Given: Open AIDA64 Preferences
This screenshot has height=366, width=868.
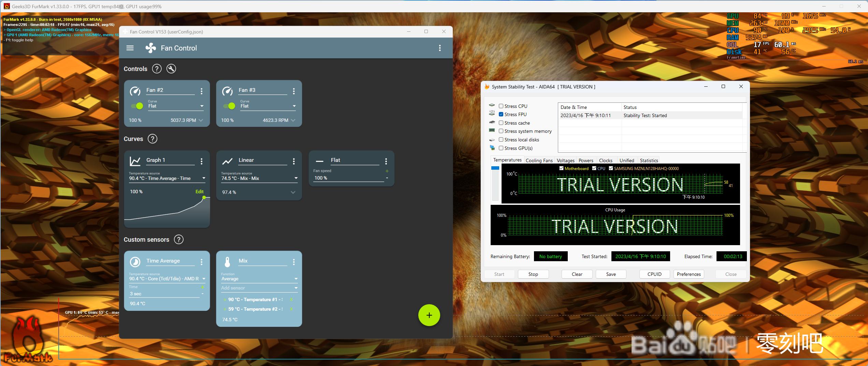Looking at the screenshot, I should pyautogui.click(x=689, y=274).
